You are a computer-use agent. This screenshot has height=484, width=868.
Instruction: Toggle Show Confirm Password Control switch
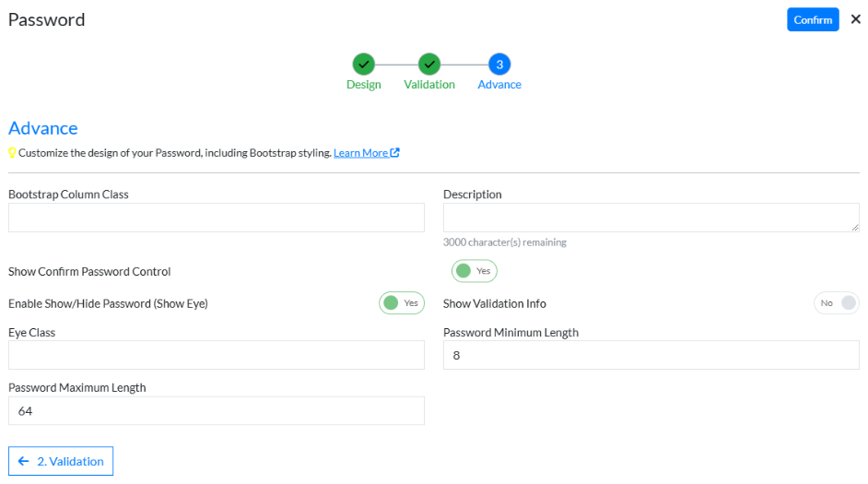[474, 271]
